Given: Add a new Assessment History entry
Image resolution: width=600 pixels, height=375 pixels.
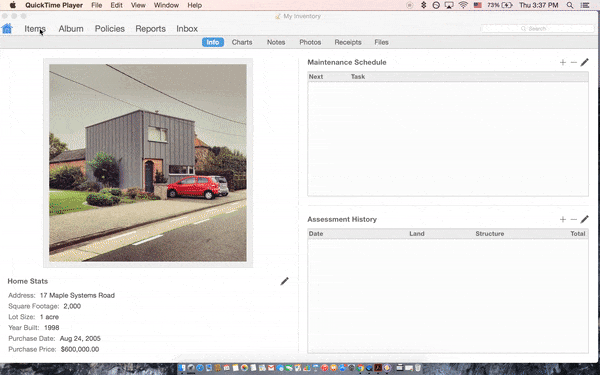Looking at the screenshot, I should (562, 219).
